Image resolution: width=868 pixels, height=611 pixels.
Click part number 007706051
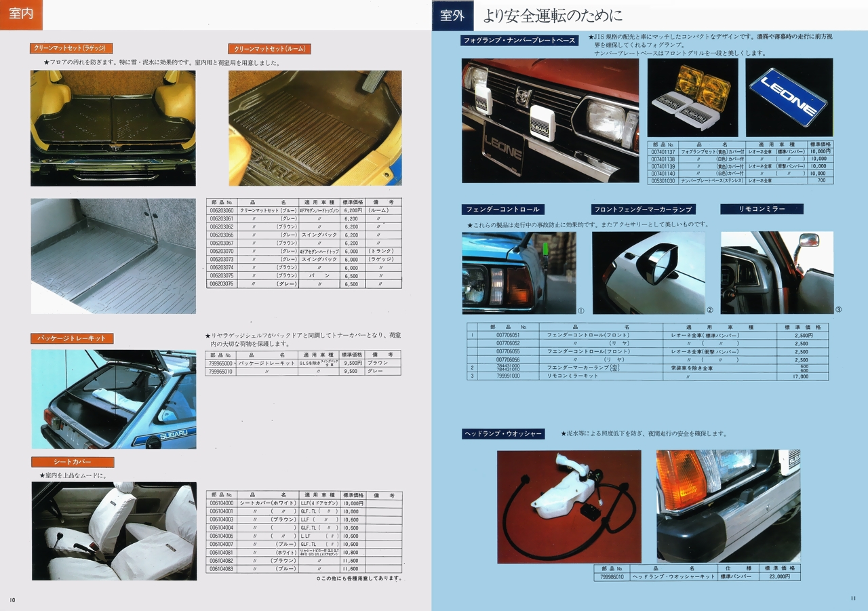(508, 335)
